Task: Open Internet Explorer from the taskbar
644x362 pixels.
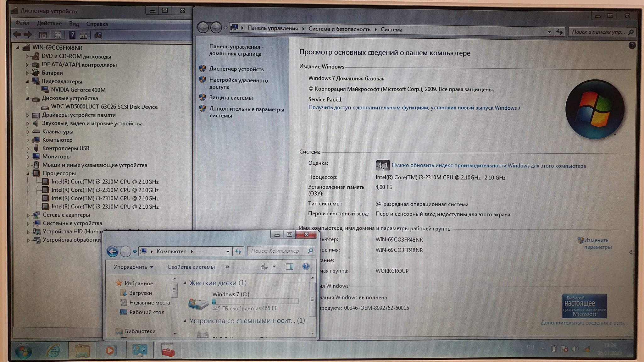Action: [53, 350]
